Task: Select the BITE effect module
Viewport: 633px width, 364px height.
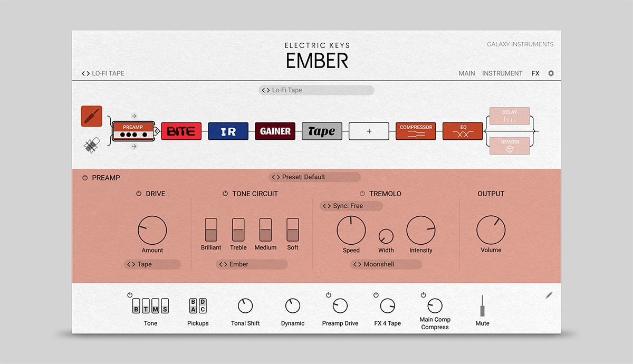Action: (x=181, y=131)
